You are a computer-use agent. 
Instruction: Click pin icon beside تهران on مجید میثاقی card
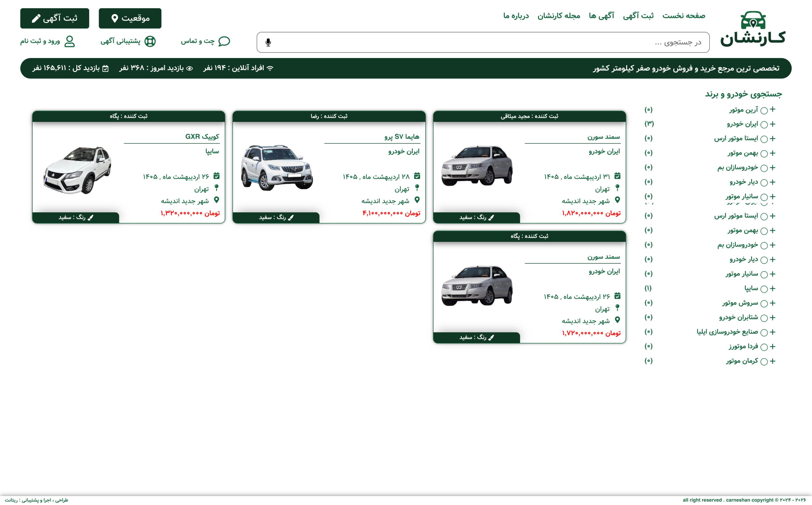coord(618,188)
